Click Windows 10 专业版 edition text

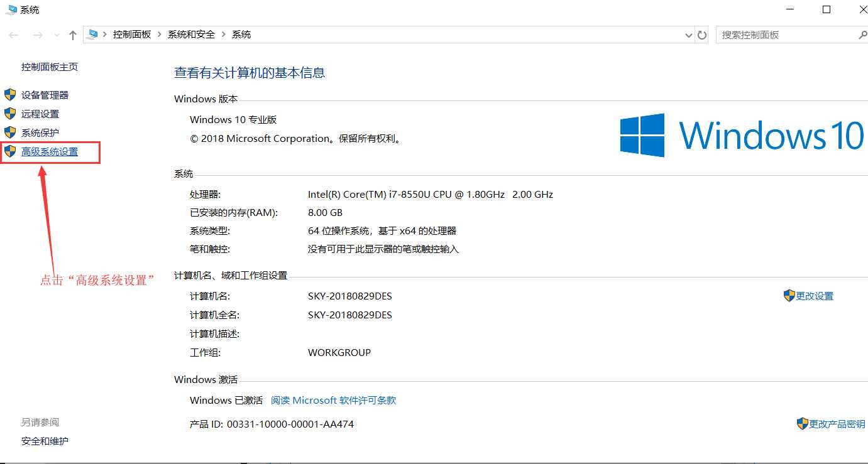tap(233, 120)
